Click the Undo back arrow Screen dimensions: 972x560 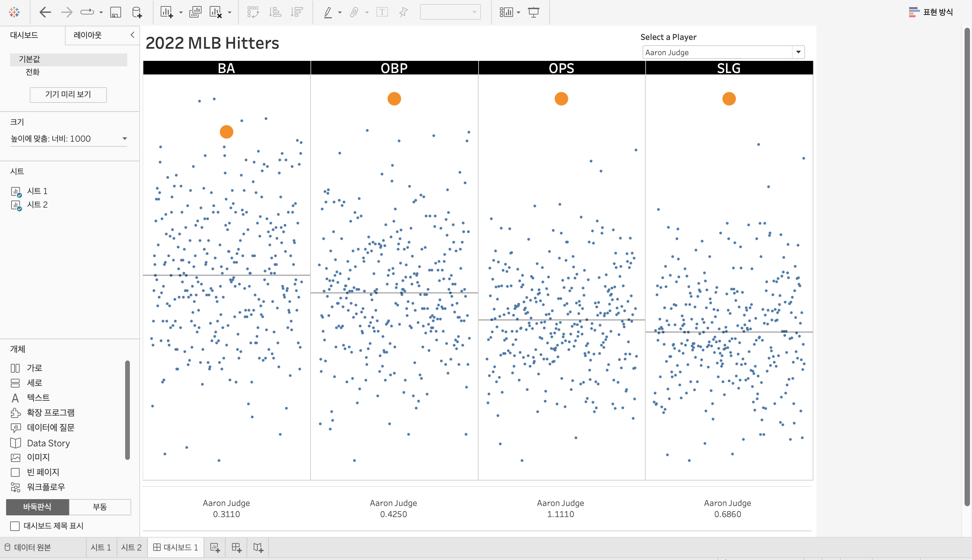[45, 12]
